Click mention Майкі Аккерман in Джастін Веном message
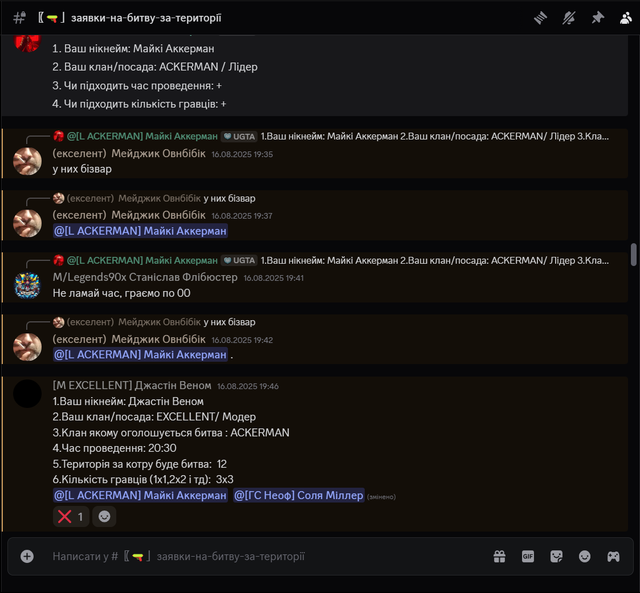 [140, 495]
